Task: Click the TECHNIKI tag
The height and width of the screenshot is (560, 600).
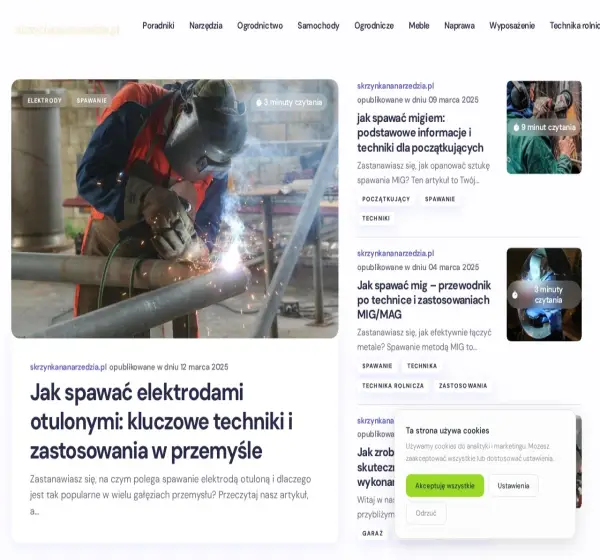Action: pos(376,218)
